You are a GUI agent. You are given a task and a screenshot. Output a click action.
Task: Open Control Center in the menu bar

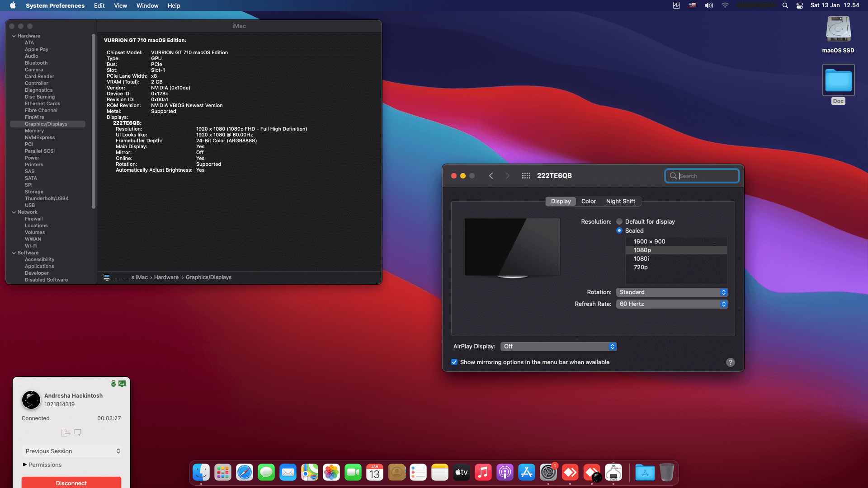click(800, 5)
